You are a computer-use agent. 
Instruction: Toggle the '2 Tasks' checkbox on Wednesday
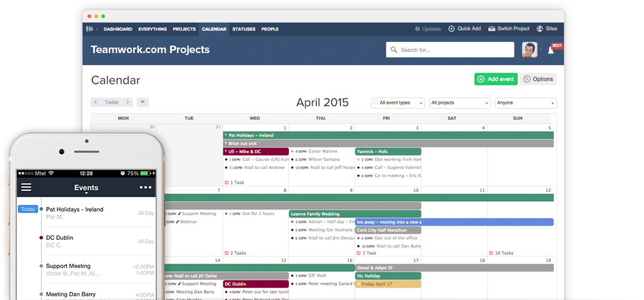[227, 253]
